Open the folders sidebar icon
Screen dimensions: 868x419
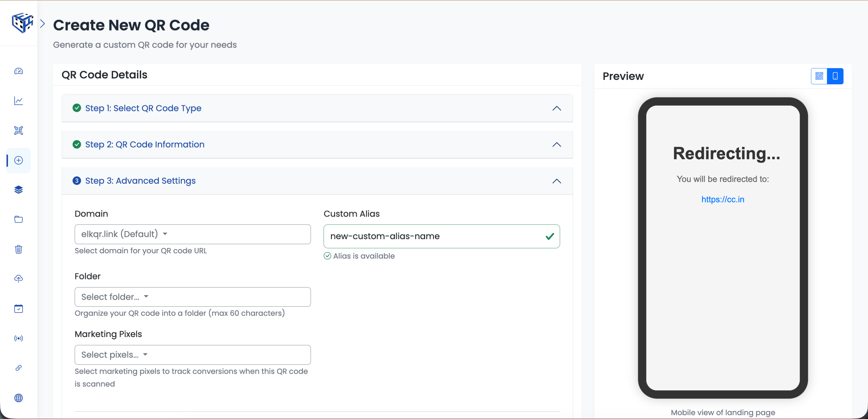pos(19,220)
